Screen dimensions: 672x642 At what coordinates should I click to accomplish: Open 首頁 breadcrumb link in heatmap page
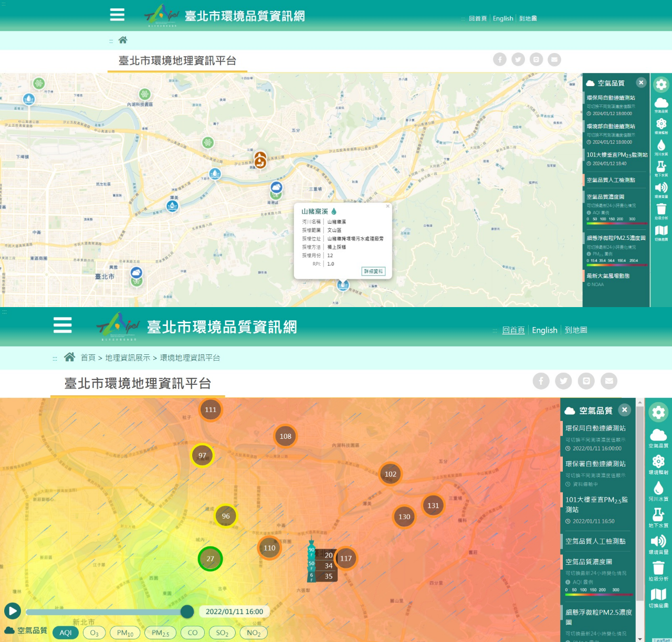(x=88, y=357)
